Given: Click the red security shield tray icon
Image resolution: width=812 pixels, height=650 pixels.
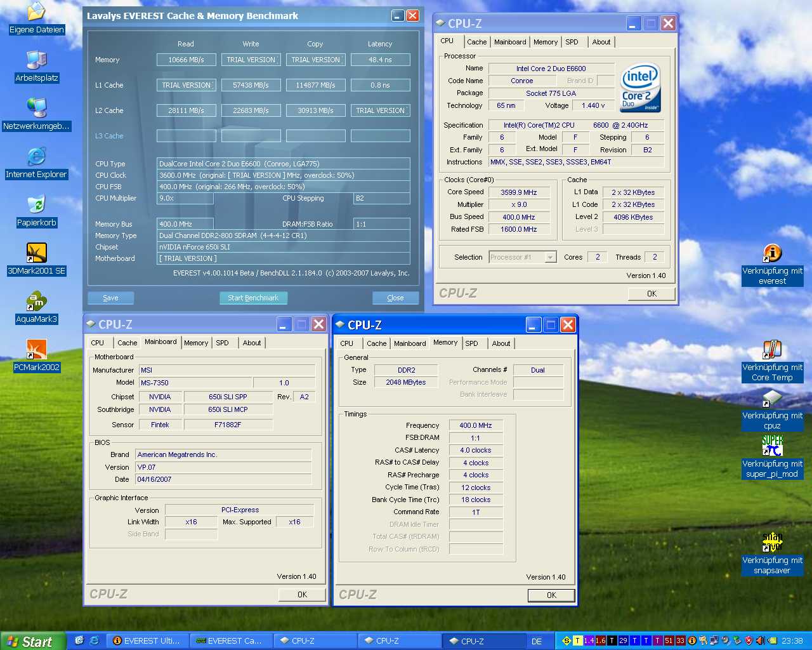Looking at the screenshot, I should tap(749, 640).
